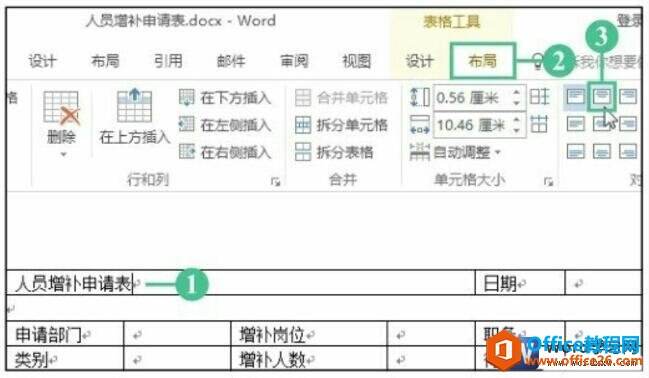The width and height of the screenshot is (649, 378).
Task: Click the 申请部门 table cell
Action: (65, 334)
